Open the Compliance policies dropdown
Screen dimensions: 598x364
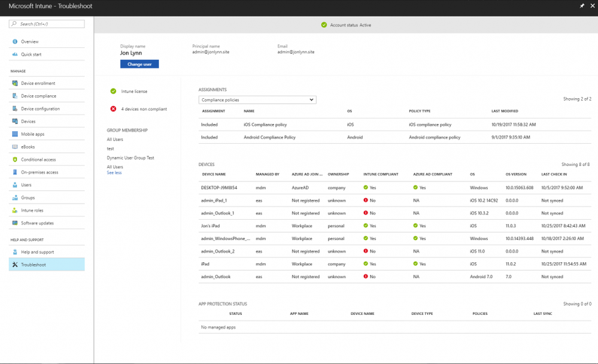[x=257, y=99]
